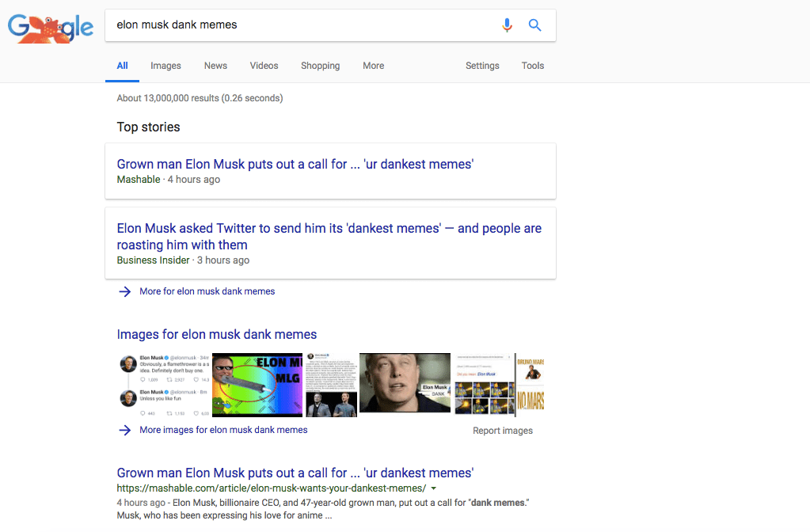Screen dimensions: 810x532
Task: Open Images for elon musk dank memes heading
Action: coord(216,334)
